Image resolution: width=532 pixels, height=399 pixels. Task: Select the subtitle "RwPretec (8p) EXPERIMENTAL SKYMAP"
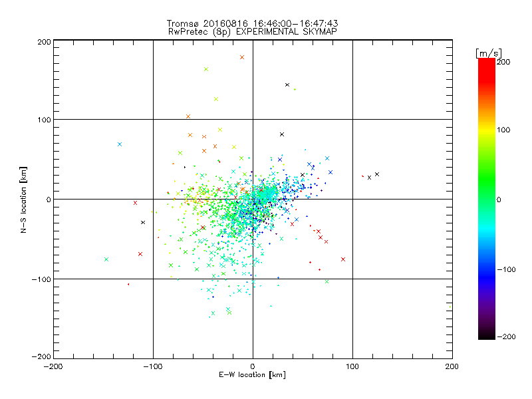tap(253, 31)
